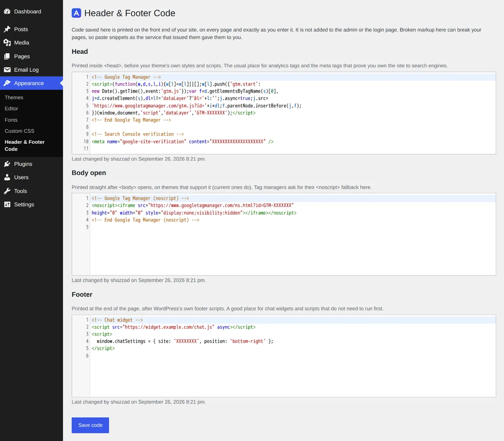504x441 pixels.
Task: Open the Editor submenu link
Action: click(x=11, y=108)
